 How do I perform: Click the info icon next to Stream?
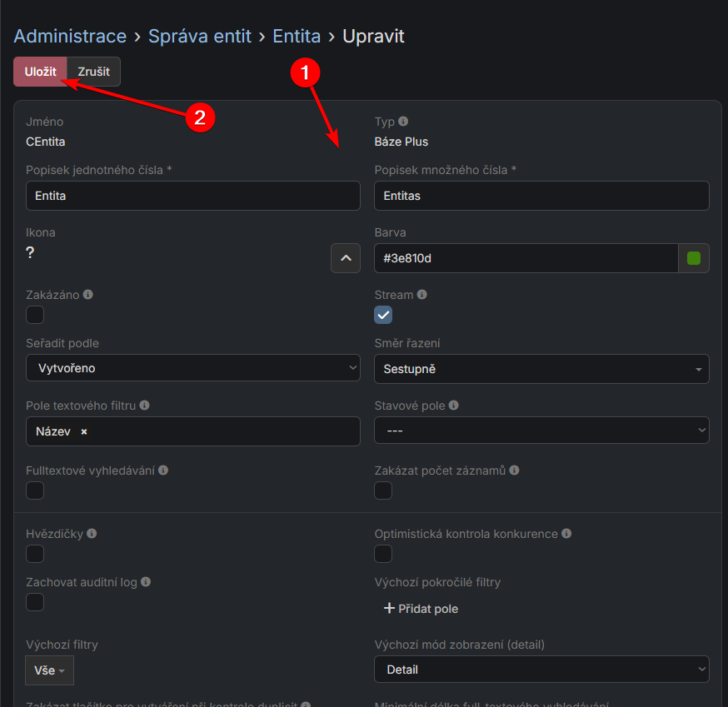pos(421,295)
